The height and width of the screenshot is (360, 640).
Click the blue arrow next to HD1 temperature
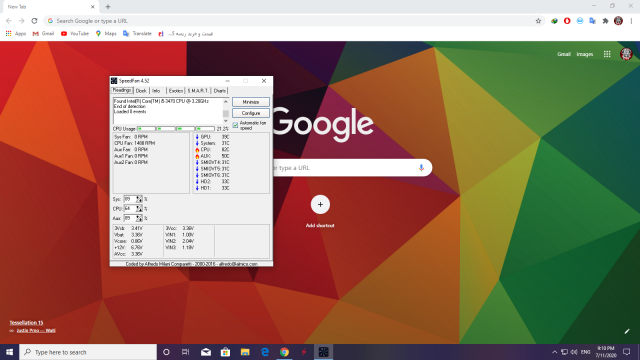[197, 188]
